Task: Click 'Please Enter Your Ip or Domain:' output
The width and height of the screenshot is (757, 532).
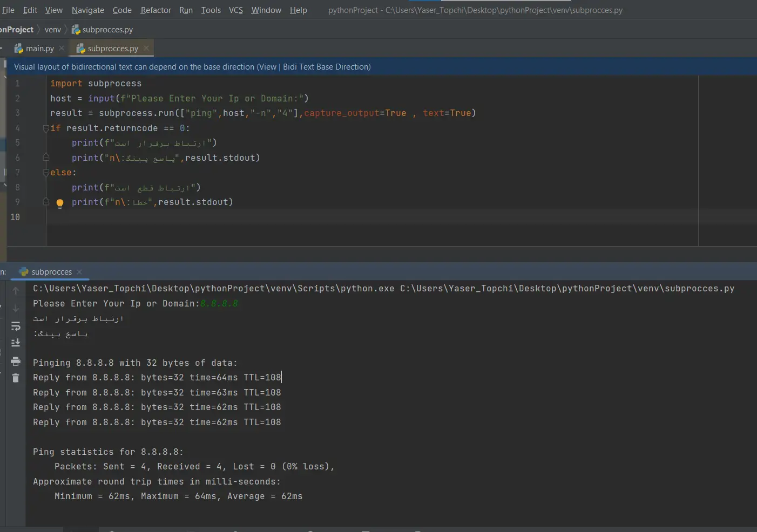Action: (116, 304)
